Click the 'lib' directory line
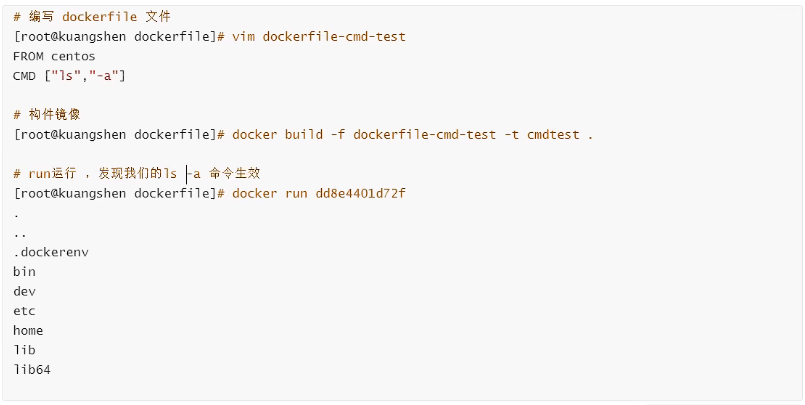The image size is (805, 405). (x=24, y=350)
